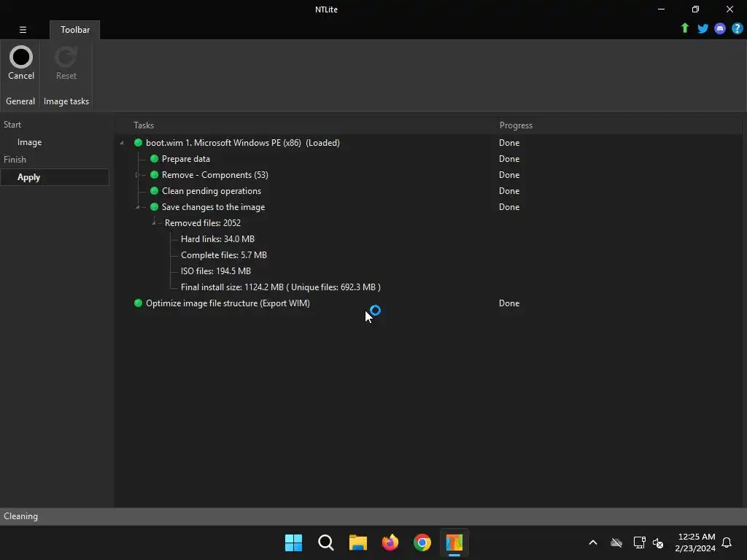Click the Tasks column header
The height and width of the screenshot is (560, 747).
144,125
